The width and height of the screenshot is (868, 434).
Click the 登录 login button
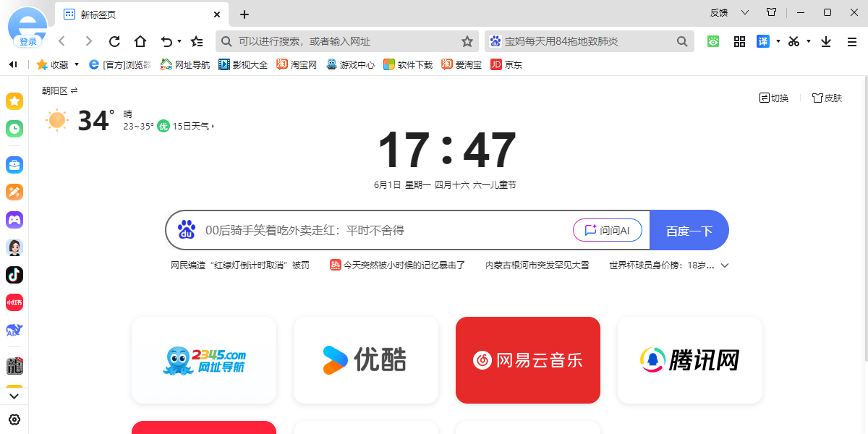(27, 41)
